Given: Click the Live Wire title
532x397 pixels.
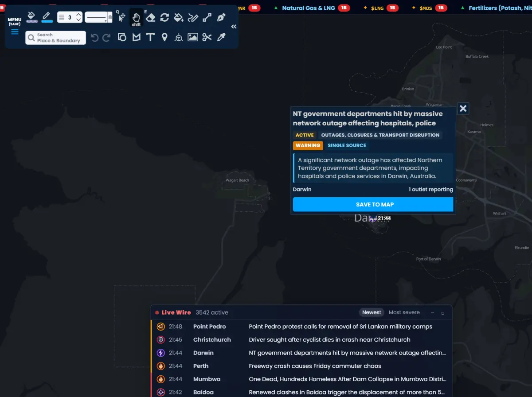Looking at the screenshot, I should pyautogui.click(x=176, y=312).
